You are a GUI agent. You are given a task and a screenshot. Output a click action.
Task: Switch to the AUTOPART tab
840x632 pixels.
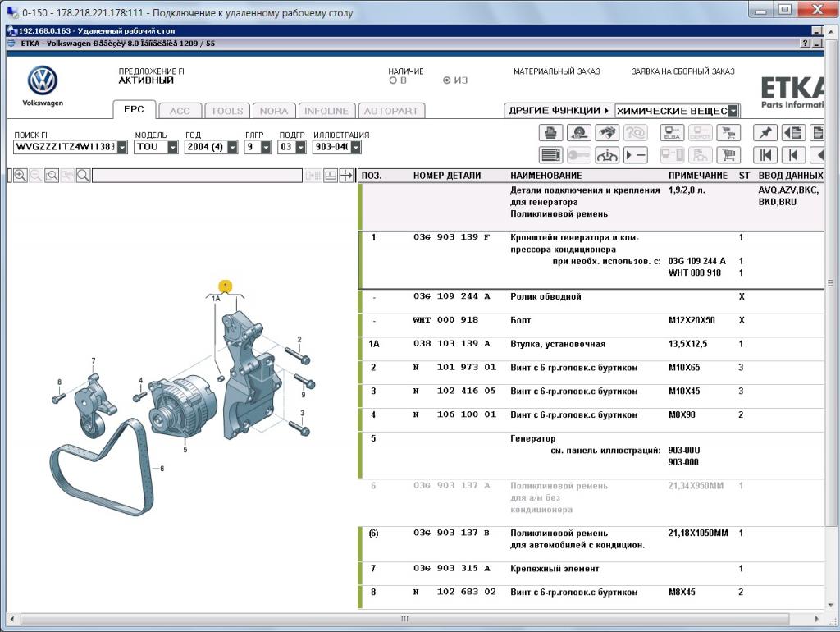(x=391, y=111)
